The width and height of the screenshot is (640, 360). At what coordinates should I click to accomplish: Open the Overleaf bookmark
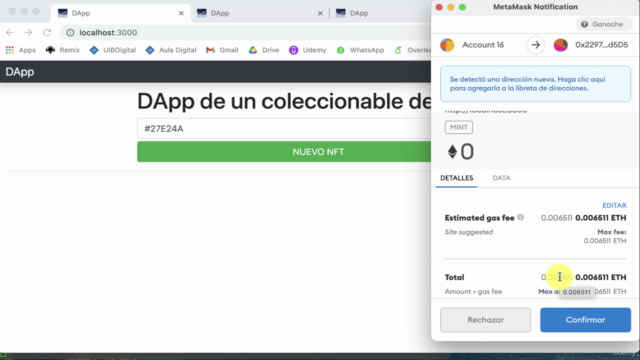412,50
